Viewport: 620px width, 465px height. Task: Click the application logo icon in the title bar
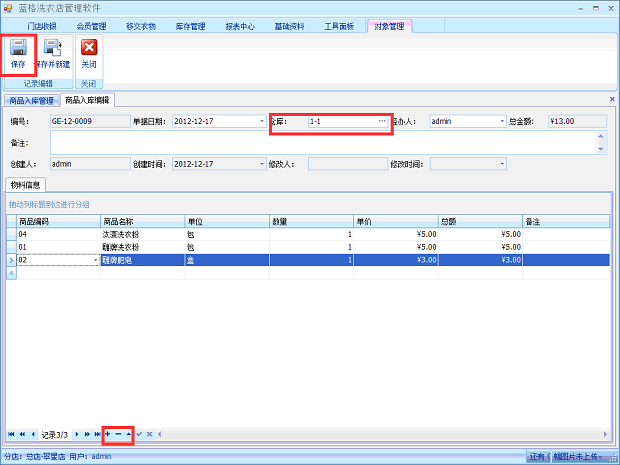click(8, 8)
